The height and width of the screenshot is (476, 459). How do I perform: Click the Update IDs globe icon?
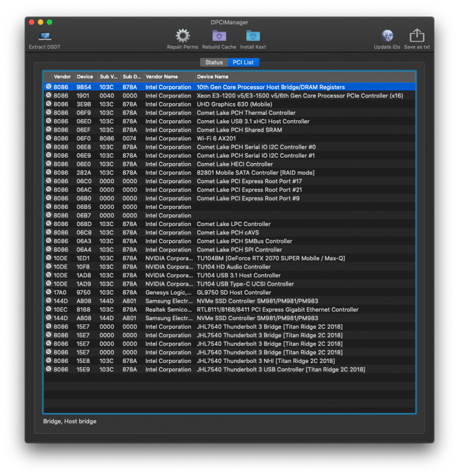(x=387, y=36)
